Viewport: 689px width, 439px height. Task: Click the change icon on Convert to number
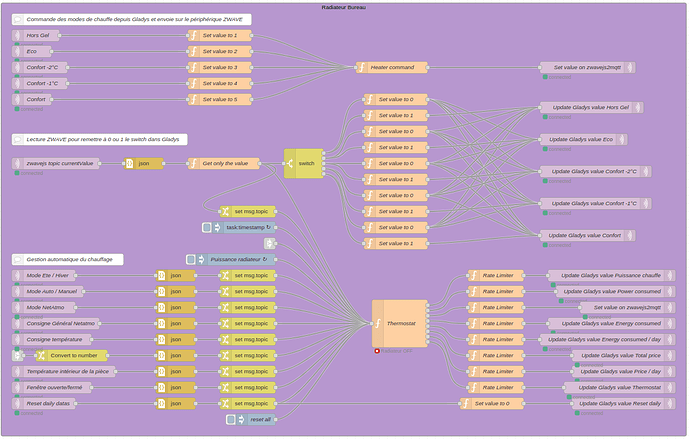pos(41,355)
